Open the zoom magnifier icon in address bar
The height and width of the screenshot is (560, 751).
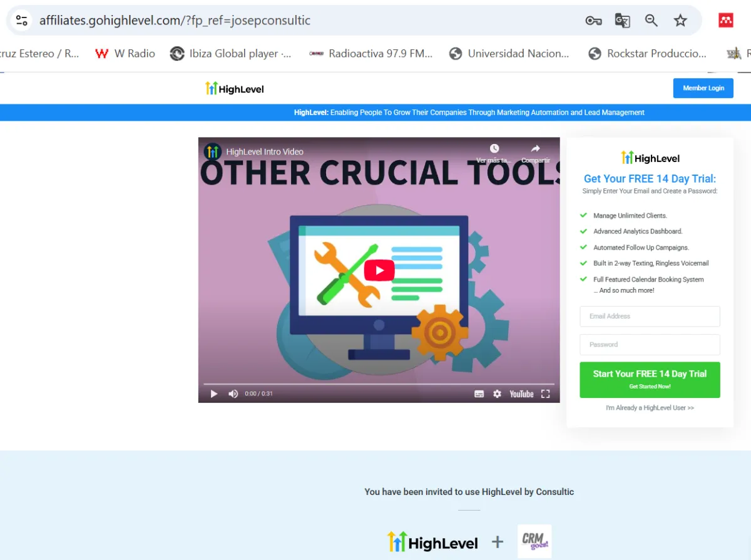point(651,21)
